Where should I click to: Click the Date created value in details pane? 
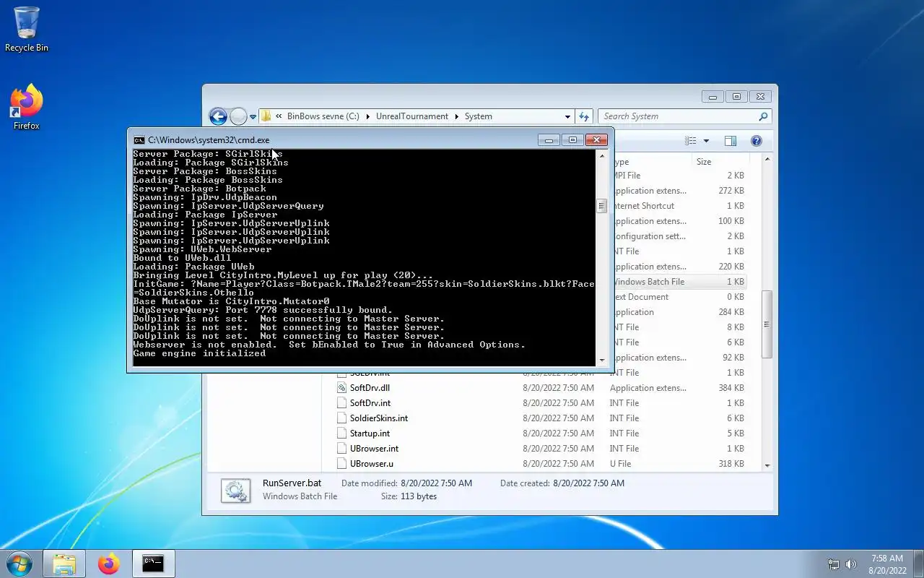click(589, 483)
